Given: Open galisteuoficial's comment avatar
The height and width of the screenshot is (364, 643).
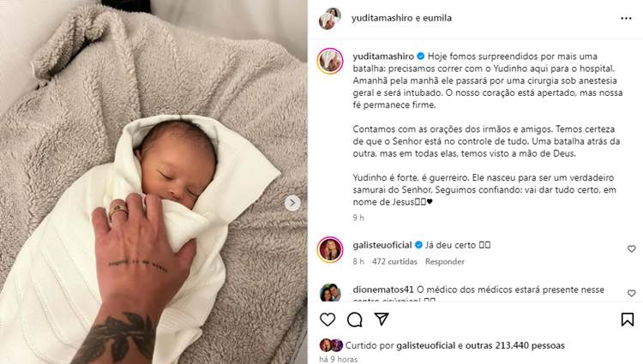Looking at the screenshot, I should click(330, 249).
